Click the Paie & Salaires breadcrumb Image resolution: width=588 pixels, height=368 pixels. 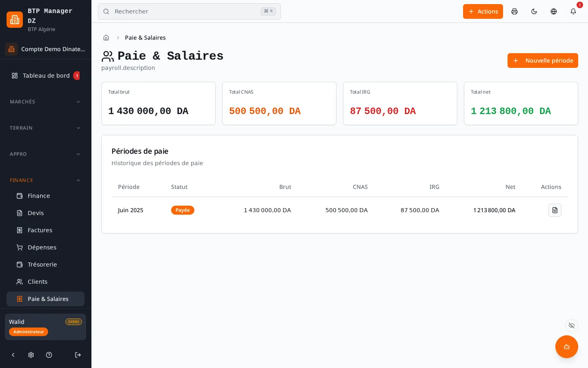click(145, 38)
